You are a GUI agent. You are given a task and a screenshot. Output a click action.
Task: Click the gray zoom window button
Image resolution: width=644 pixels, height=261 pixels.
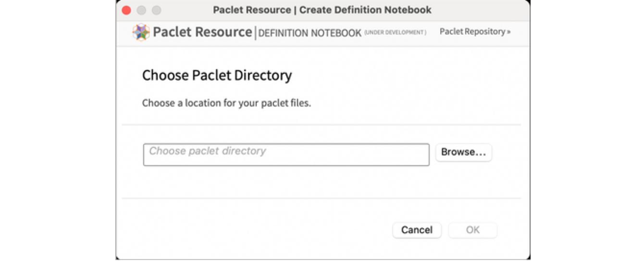157,10
